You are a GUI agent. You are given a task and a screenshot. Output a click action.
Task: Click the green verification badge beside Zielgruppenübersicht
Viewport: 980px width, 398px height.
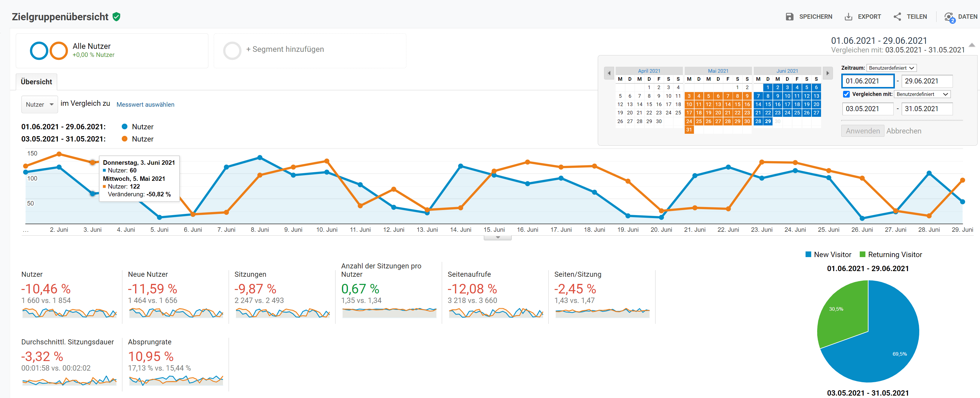(117, 17)
